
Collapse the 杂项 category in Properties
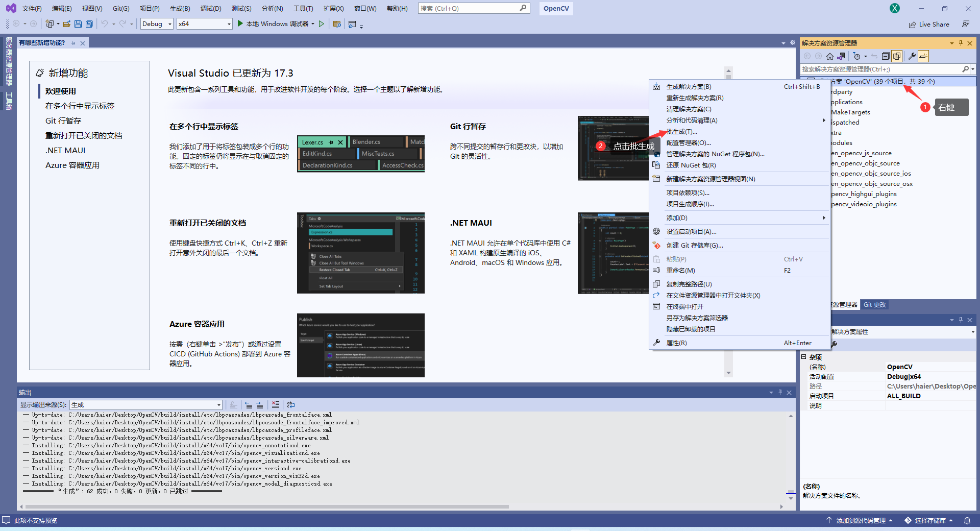[804, 357]
